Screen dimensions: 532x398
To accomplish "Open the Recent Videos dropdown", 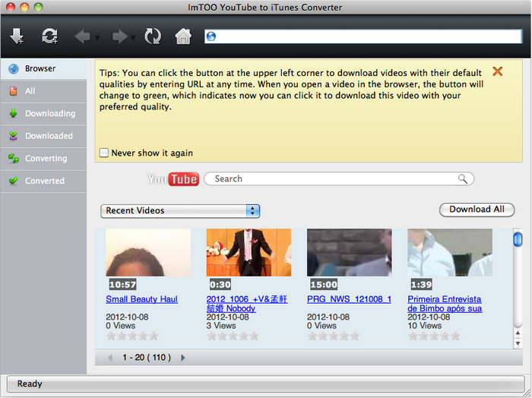I will [180, 211].
